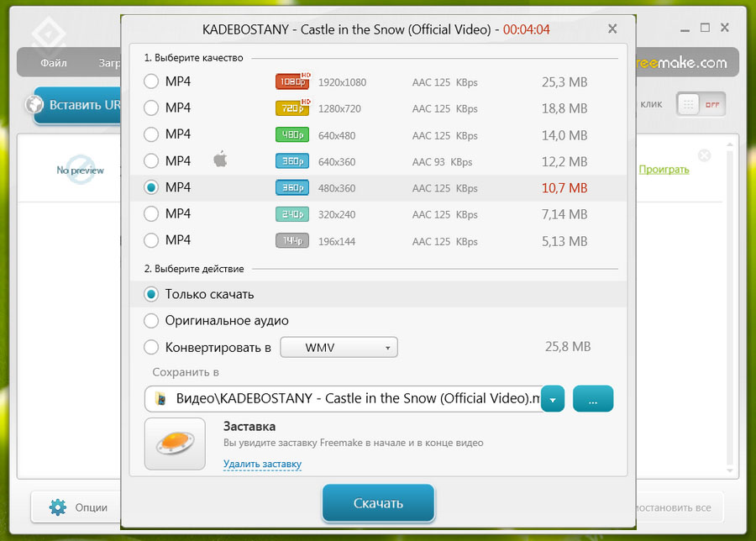Viewport: 756px width, 541px height.
Task: Close the download options dialog
Action: click(612, 29)
